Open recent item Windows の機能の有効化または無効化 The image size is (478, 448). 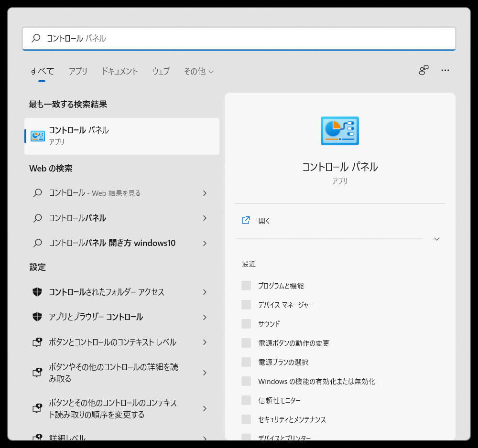(x=316, y=381)
